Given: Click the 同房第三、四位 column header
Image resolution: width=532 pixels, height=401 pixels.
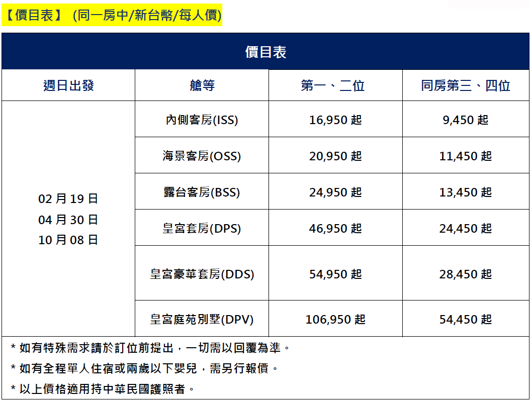Looking at the screenshot, I should (465, 85).
